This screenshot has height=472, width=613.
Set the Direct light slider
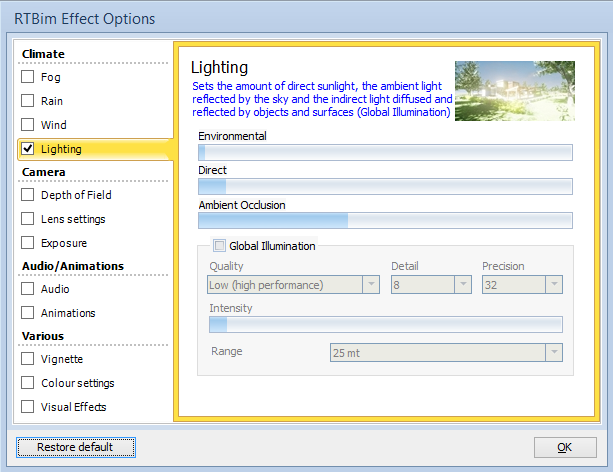385,187
